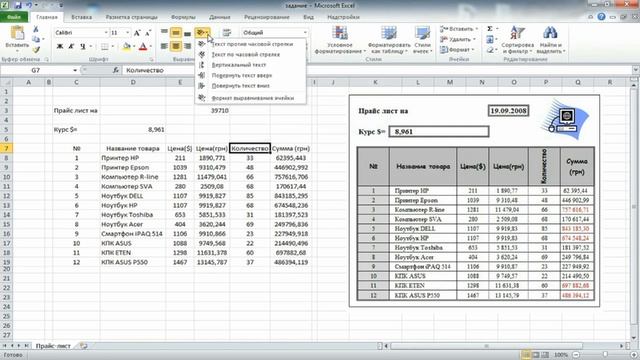Open Найти и выделить binoculars
Screen dimensions: 640x360
point(550,39)
